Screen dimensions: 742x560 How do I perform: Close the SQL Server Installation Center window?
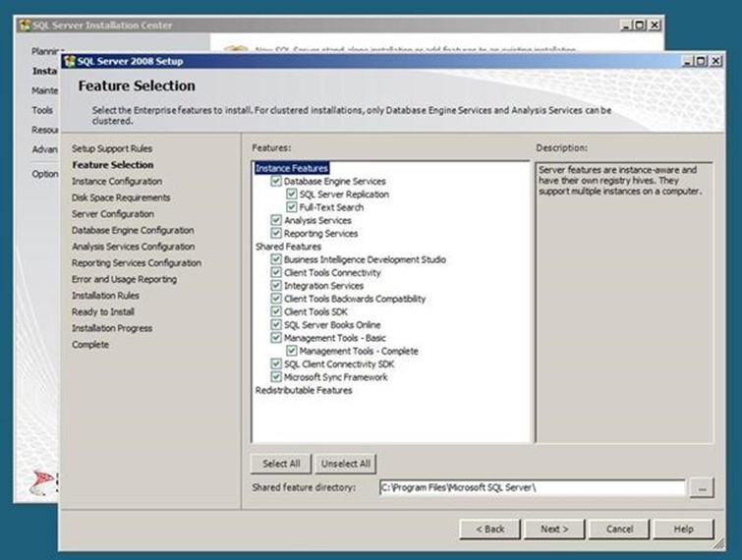[x=655, y=26]
